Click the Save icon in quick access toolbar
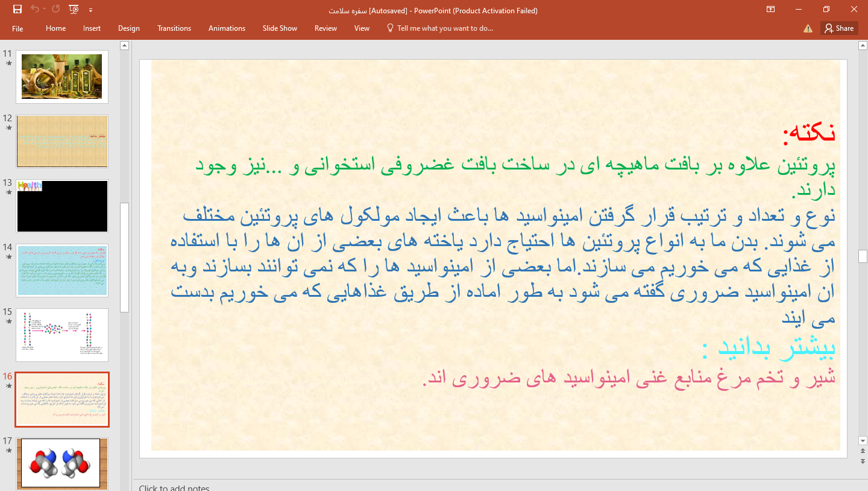This screenshot has height=491, width=868. click(x=17, y=9)
